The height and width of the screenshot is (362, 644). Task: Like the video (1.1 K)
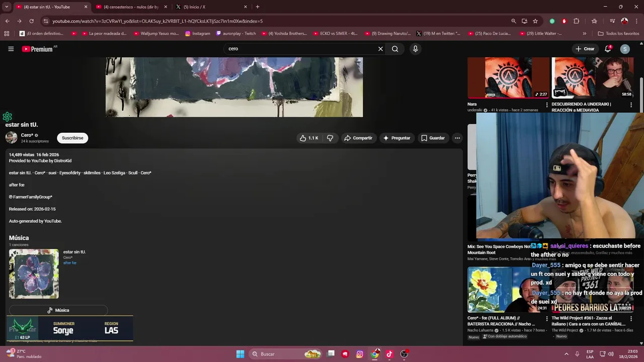point(309,138)
